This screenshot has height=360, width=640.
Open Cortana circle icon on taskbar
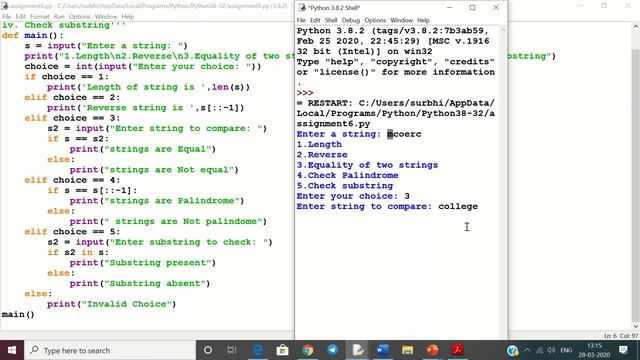pos(208,350)
